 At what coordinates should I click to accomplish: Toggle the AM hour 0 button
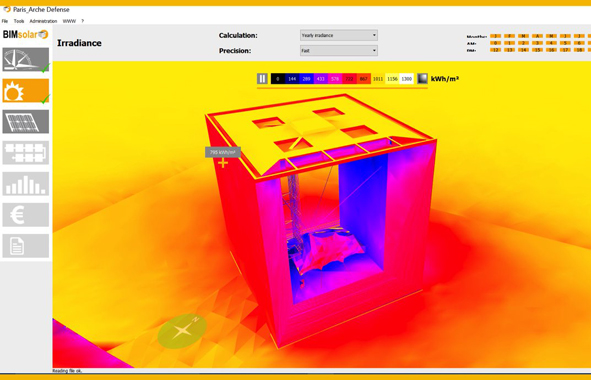click(496, 43)
